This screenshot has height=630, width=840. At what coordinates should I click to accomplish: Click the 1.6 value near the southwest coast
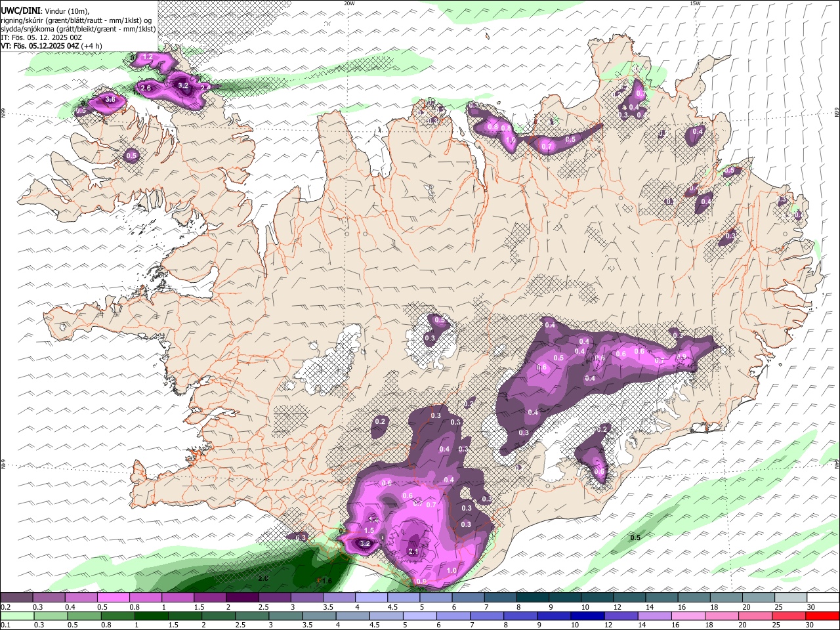[x=327, y=581]
